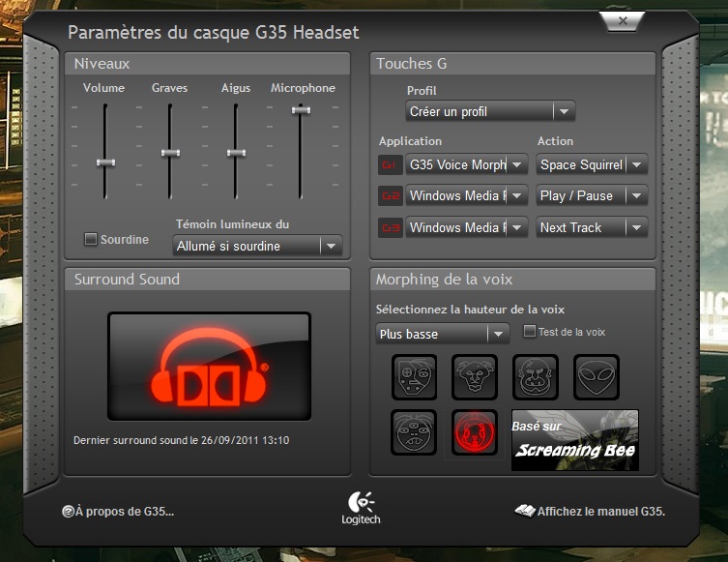
Task: Check the Test de la voix box
Action: point(529,332)
